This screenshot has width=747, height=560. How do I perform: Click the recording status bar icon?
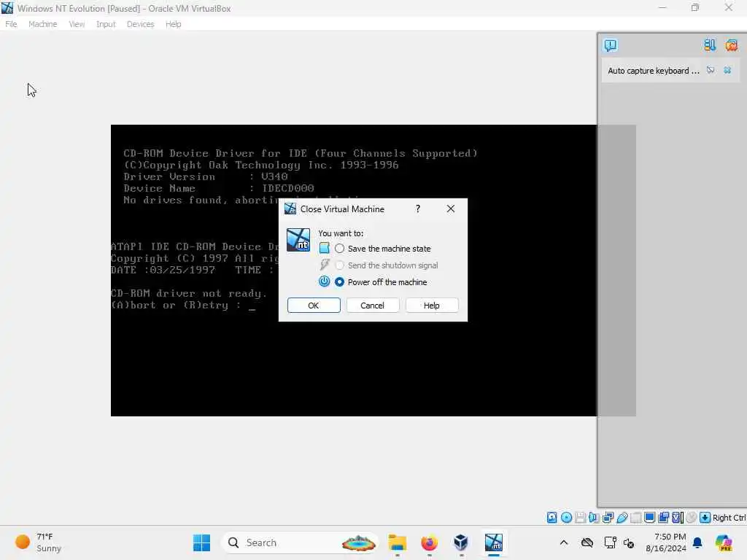[x=663, y=518]
